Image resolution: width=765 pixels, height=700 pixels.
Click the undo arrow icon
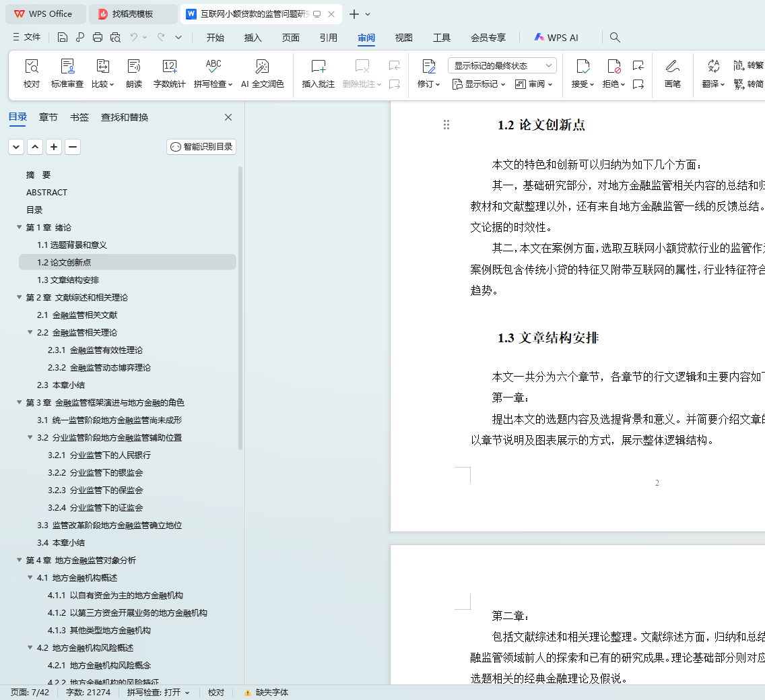(x=134, y=37)
